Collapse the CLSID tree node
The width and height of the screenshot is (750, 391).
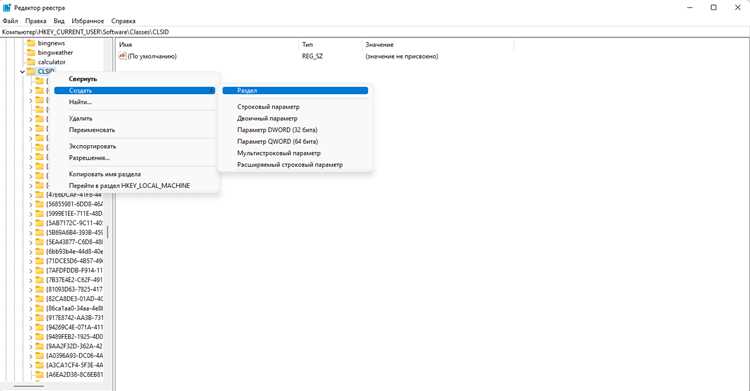coord(22,72)
